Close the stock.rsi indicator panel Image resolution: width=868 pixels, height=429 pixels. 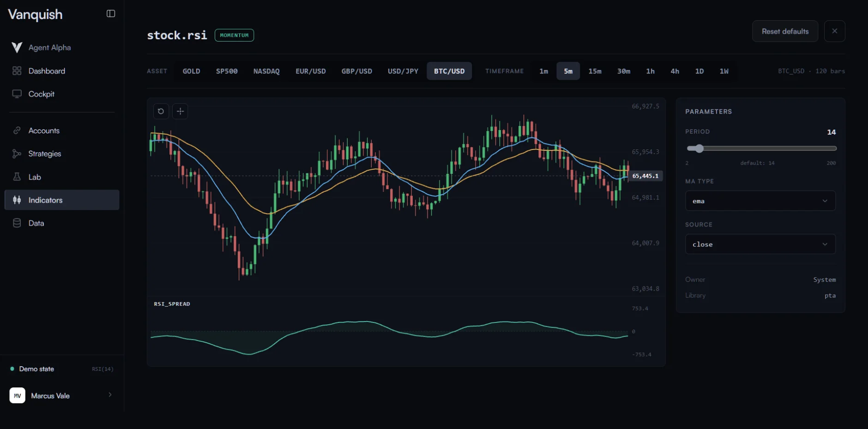point(834,31)
